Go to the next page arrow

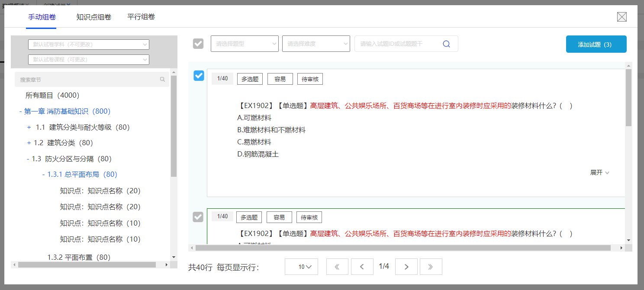406,267
